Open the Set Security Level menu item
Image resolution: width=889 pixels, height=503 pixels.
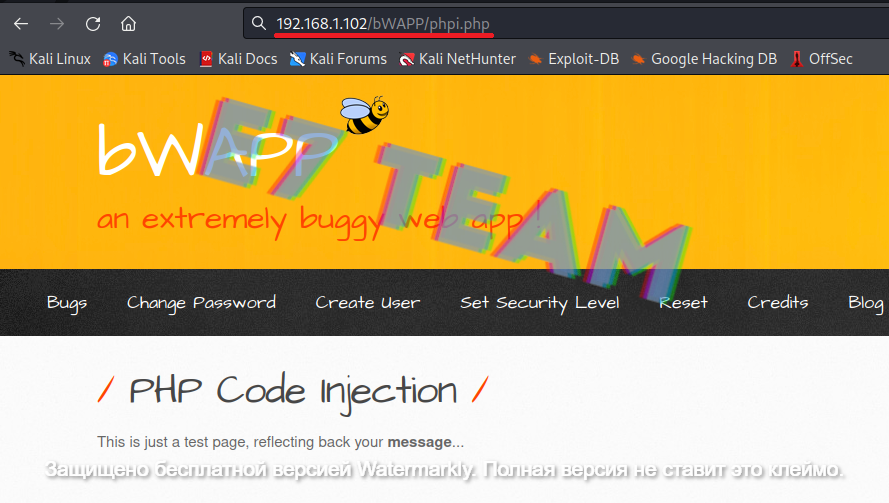540,303
